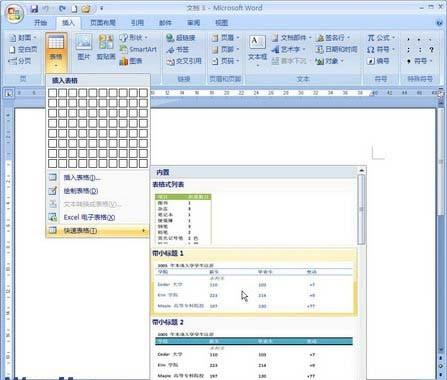Open the 符号 symbol dropdown next to Ω
This screenshot has height=380, width=447.
pyautogui.click(x=381, y=49)
